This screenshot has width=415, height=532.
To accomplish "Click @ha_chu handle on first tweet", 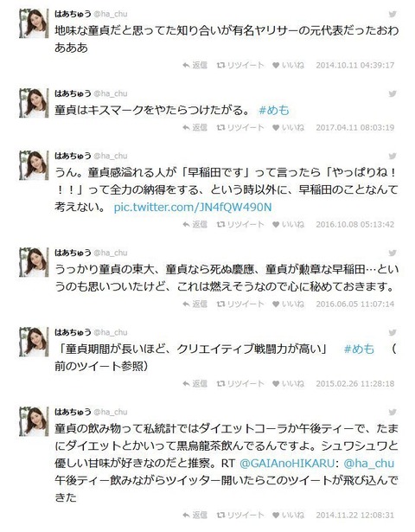I will pos(110,14).
